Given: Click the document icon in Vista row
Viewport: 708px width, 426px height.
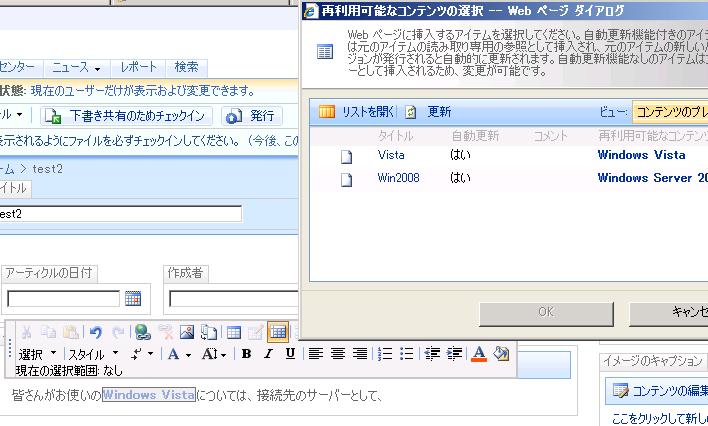Looking at the screenshot, I should (x=346, y=156).
